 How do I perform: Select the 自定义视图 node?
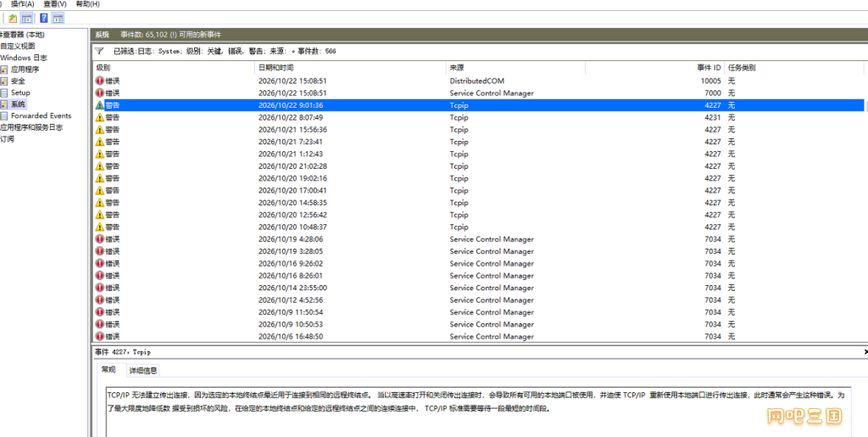(18, 46)
